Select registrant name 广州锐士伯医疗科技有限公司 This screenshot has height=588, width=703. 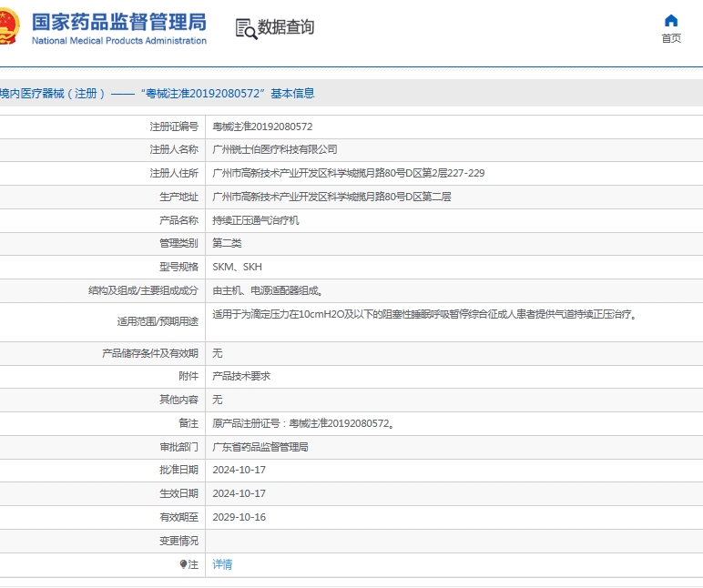275,149
